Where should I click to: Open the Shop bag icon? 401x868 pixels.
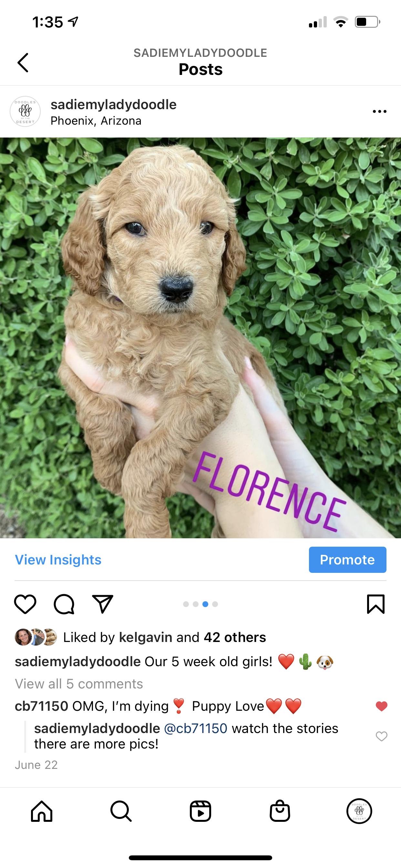[x=280, y=811]
